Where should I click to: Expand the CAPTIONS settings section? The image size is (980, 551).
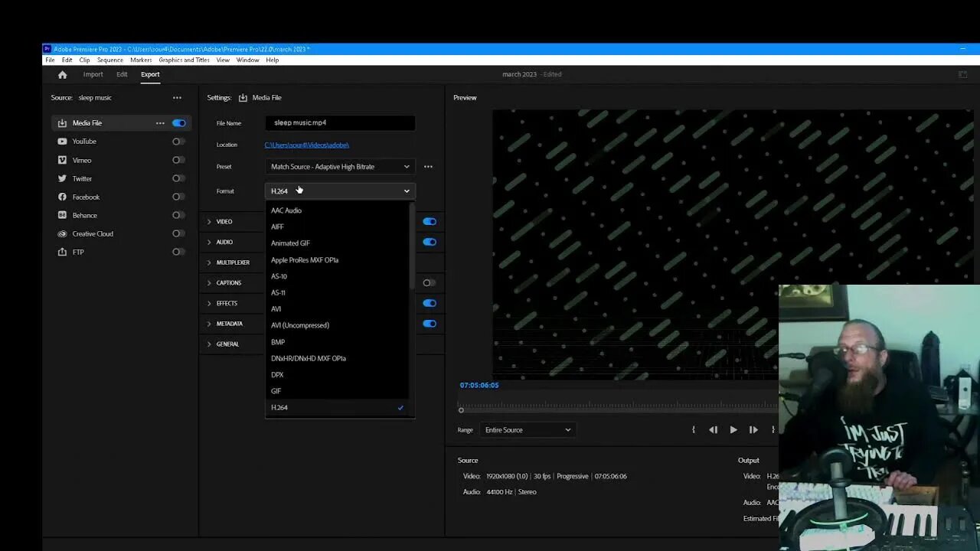[x=209, y=283]
